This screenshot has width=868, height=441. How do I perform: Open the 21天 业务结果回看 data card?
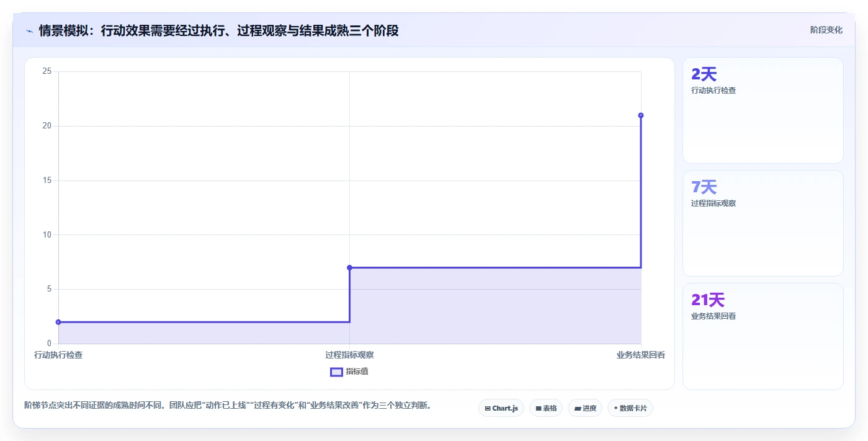(x=763, y=337)
